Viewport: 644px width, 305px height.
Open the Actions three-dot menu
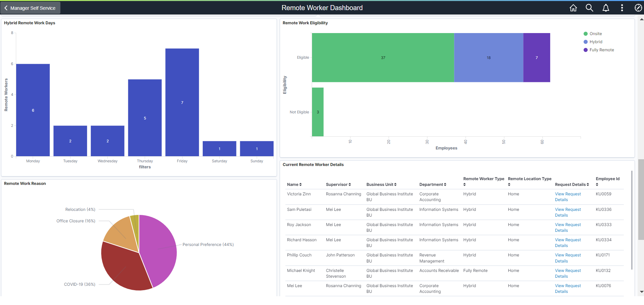pos(622,8)
